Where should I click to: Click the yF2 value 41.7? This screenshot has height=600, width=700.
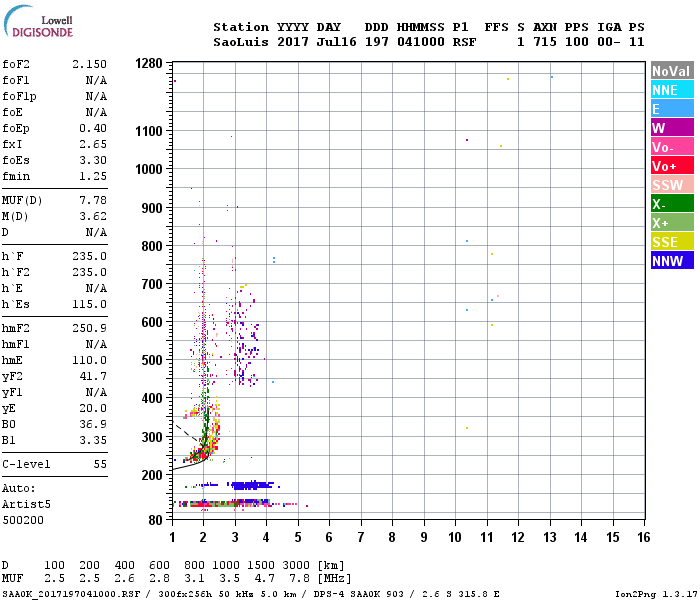coord(93,376)
